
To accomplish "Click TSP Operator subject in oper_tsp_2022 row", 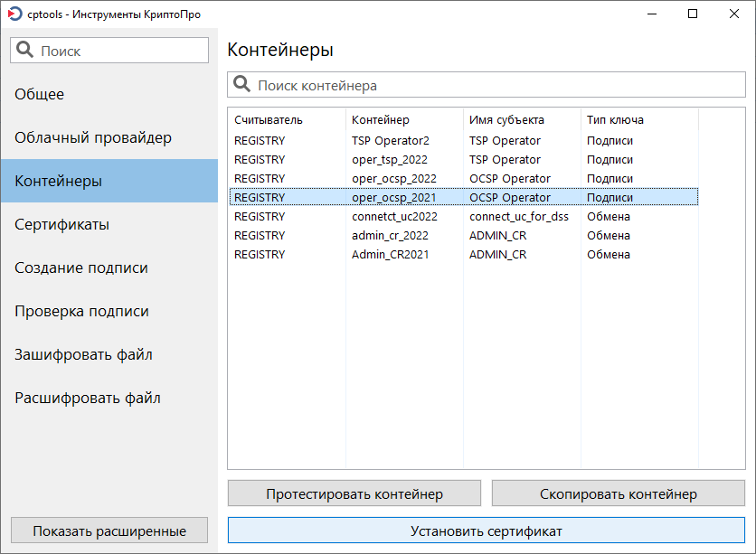I will point(505,159).
